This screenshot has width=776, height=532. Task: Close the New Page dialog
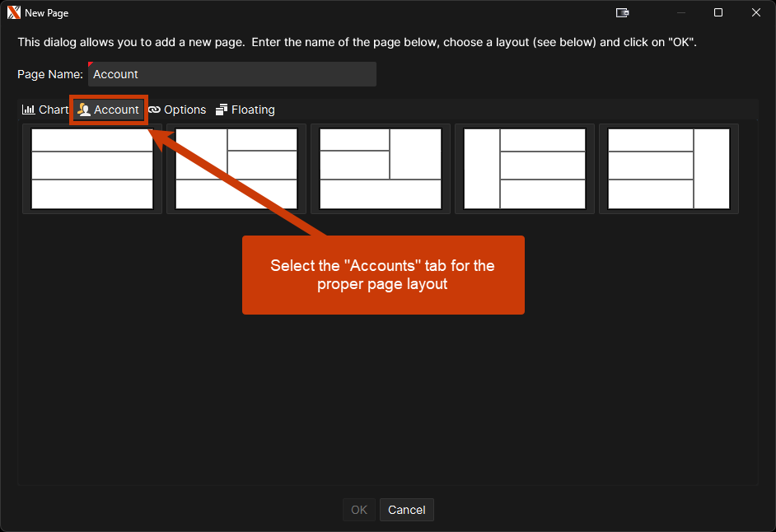(755, 12)
